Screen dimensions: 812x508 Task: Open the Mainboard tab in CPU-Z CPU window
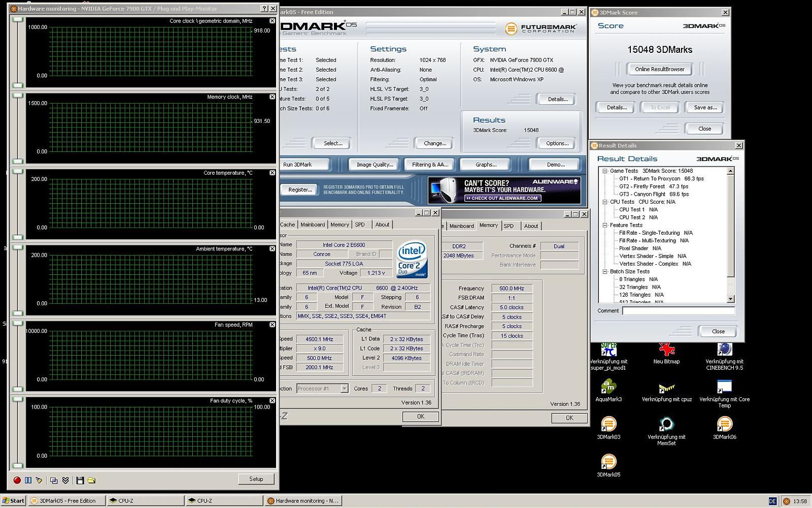click(313, 225)
